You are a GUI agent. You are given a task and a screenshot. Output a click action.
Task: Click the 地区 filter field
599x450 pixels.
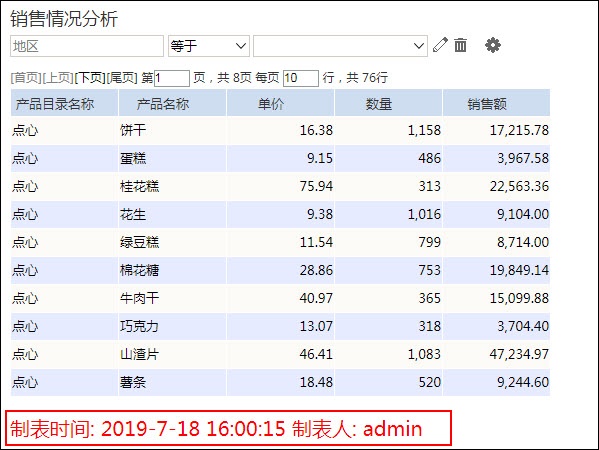pyautogui.click(x=87, y=46)
